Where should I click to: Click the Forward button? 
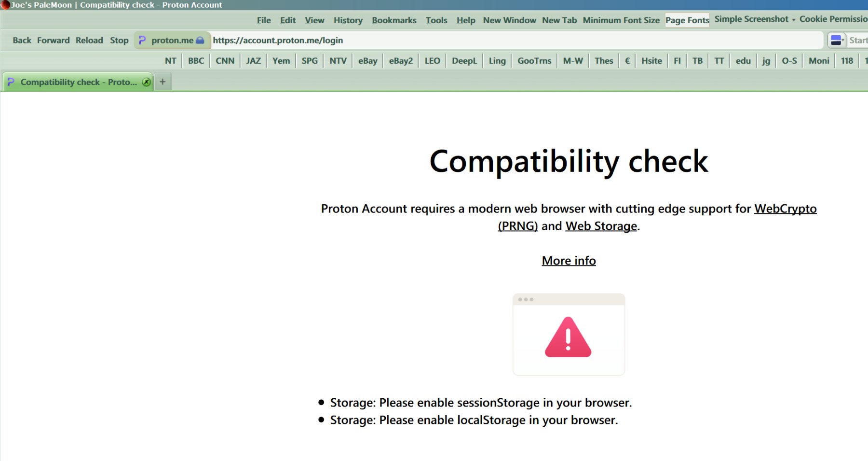53,41
